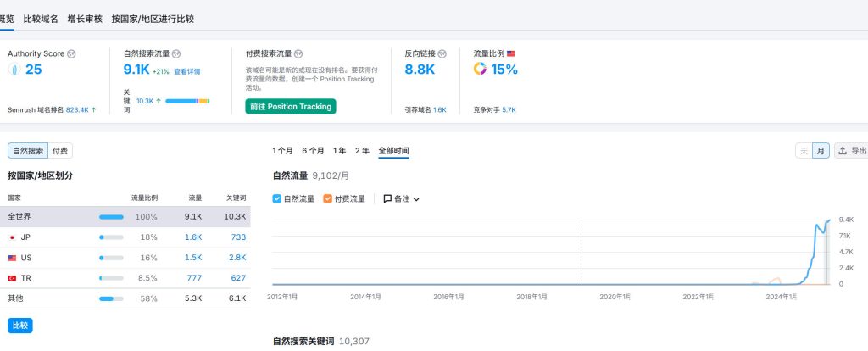Screen dimensions: 868x351
Task: Open the 查看详情 link
Action: tap(187, 72)
